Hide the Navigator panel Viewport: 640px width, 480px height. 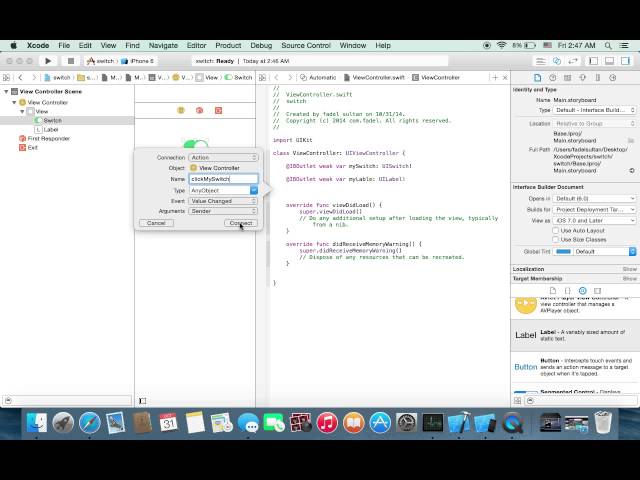pyautogui.click(x=593, y=61)
